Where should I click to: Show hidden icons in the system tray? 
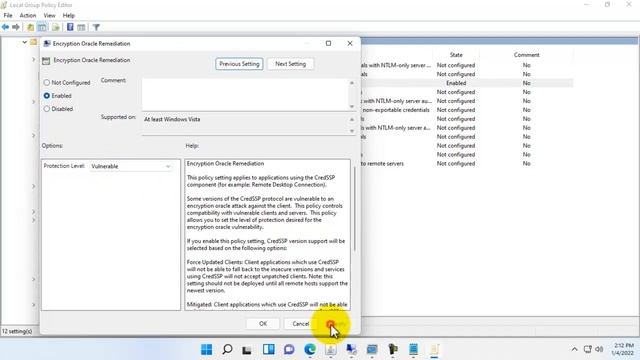(x=574, y=349)
